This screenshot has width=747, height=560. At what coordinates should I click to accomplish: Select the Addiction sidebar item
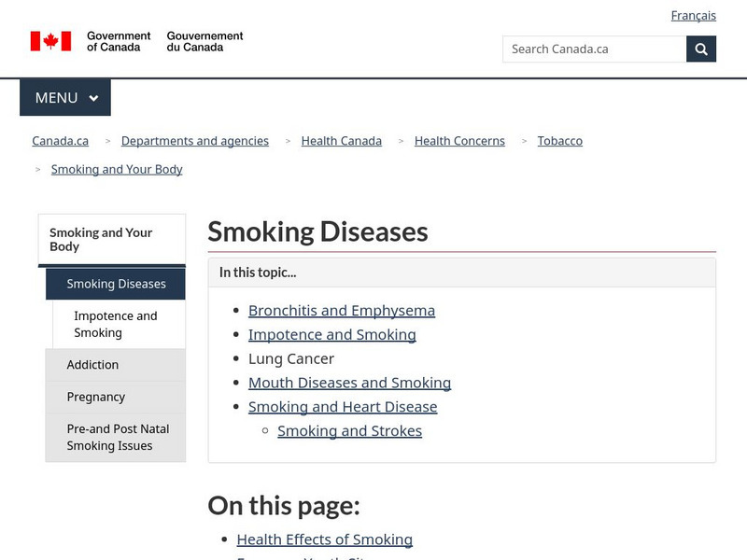(x=92, y=365)
